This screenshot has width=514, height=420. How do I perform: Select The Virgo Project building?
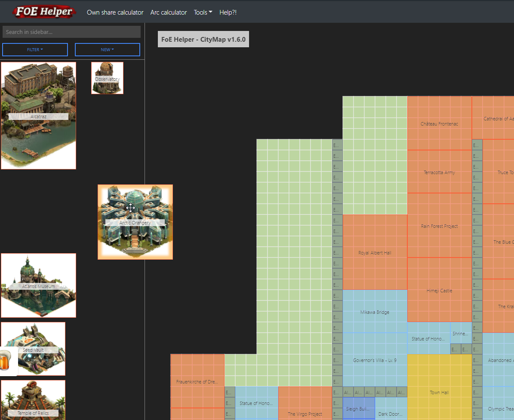[305, 404]
